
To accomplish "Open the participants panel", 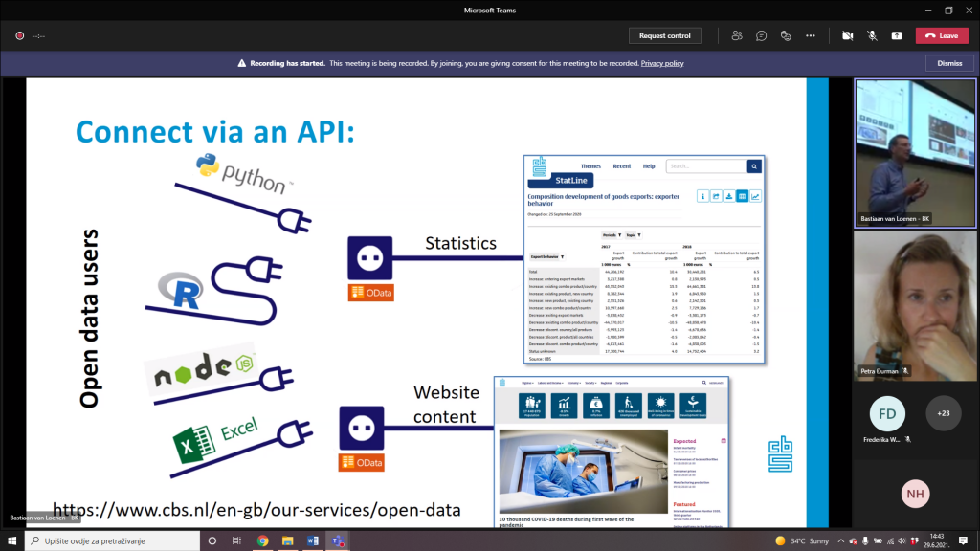I will point(736,35).
